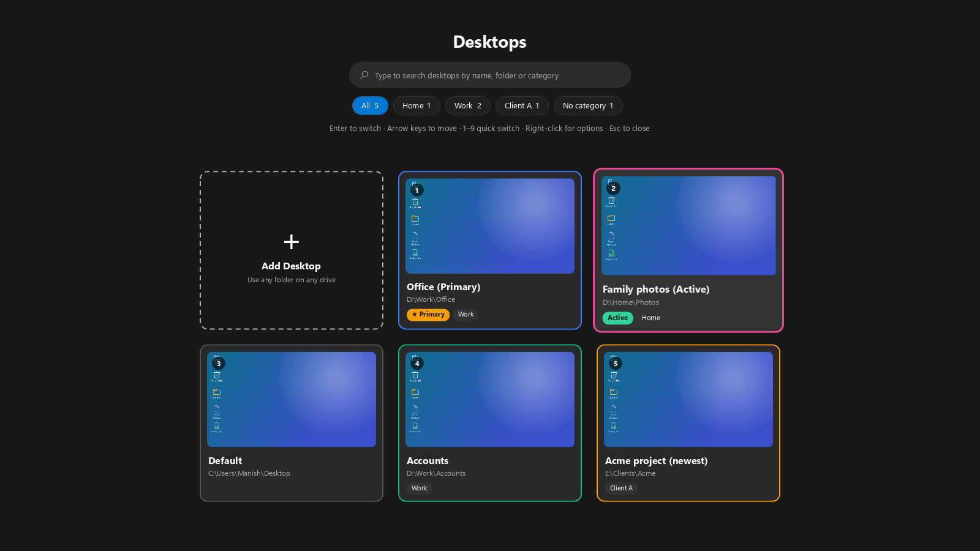Click the Family photos (Active) title
The image size is (980, 551).
click(656, 290)
